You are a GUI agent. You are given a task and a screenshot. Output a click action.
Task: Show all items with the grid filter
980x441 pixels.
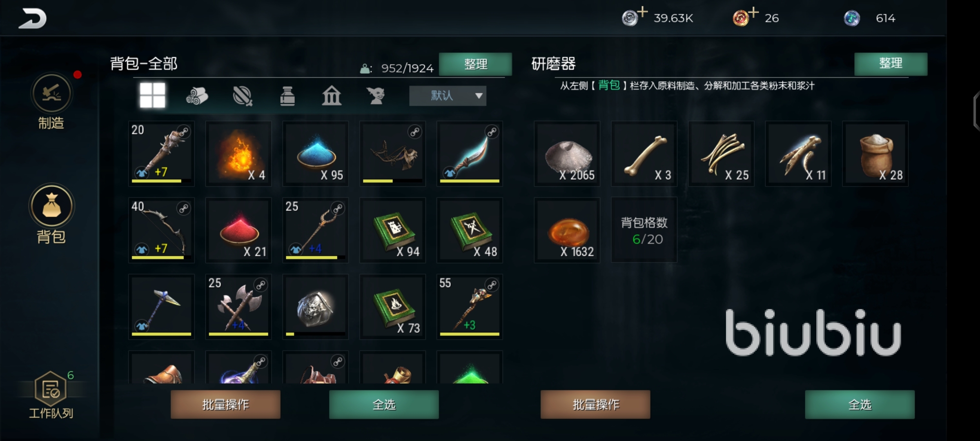pyautogui.click(x=152, y=96)
